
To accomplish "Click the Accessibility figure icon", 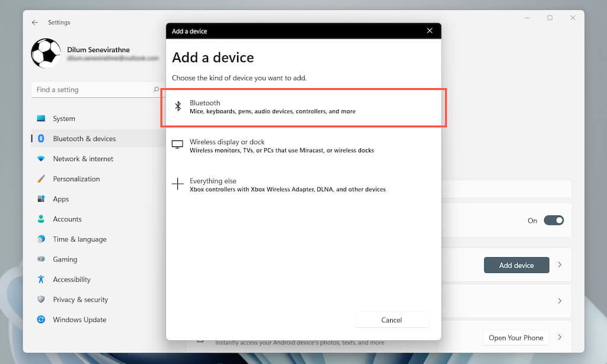I will [41, 279].
